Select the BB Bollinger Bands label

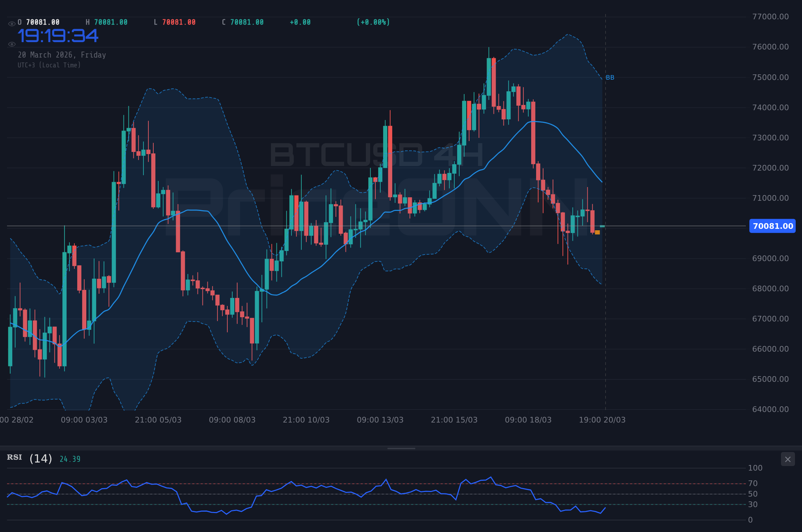point(610,78)
